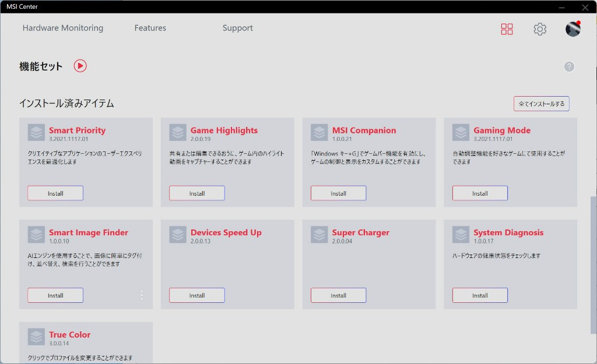Select the System Diagnosis title
The image size is (597, 364).
[x=508, y=232]
